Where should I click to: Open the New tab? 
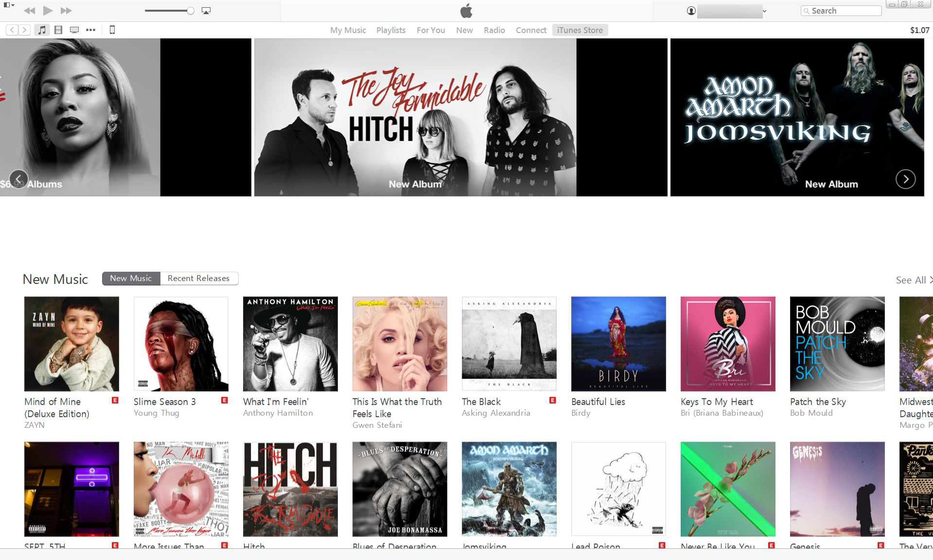464,30
